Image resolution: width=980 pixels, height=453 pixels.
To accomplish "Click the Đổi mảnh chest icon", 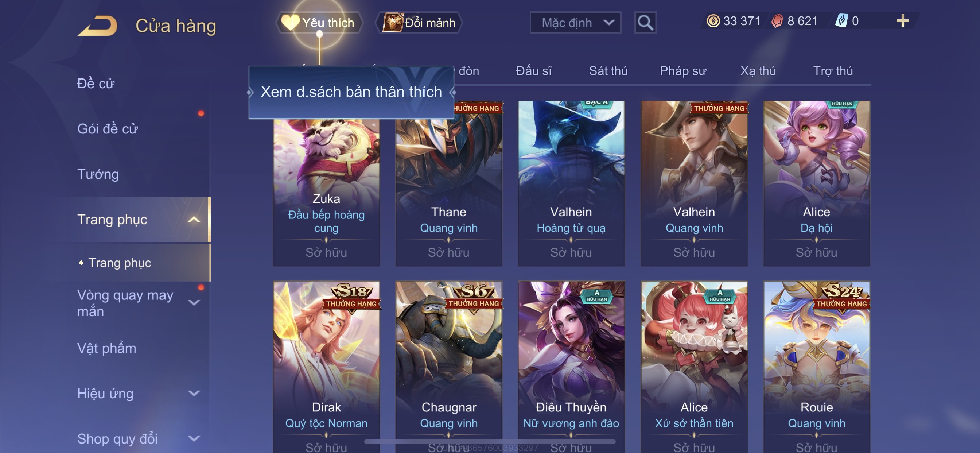I will 393,23.
